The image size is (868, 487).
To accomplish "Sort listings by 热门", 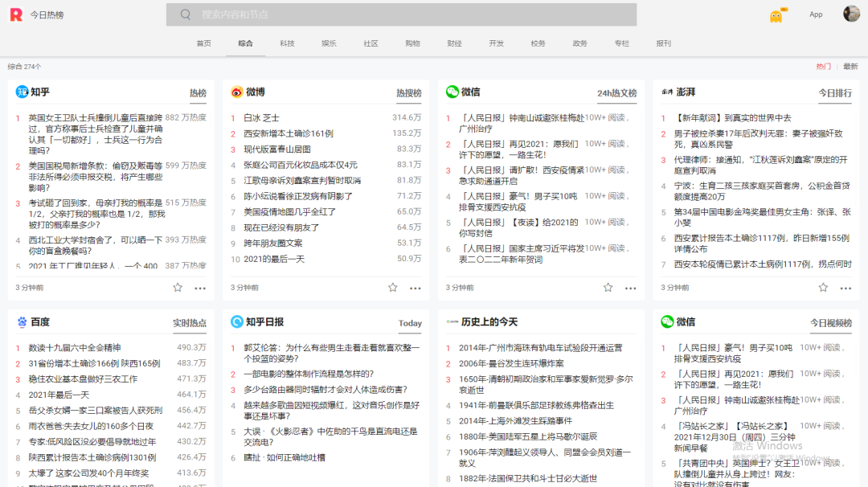I will [x=823, y=67].
